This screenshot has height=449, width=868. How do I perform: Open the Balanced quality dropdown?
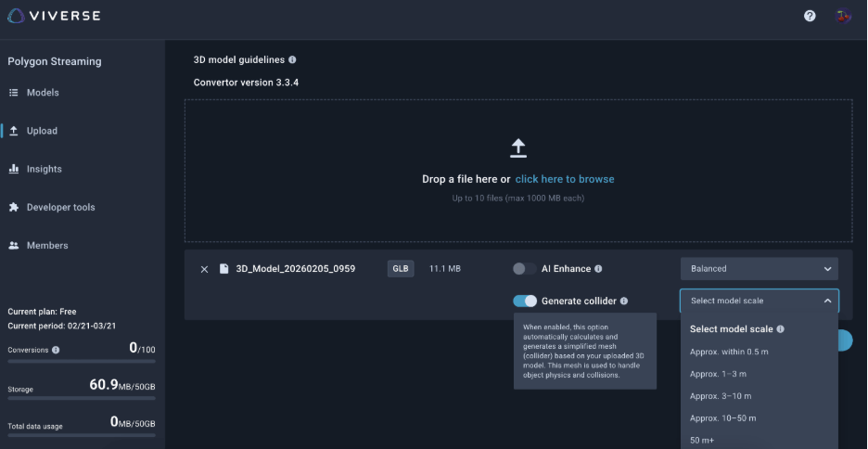[x=759, y=269]
